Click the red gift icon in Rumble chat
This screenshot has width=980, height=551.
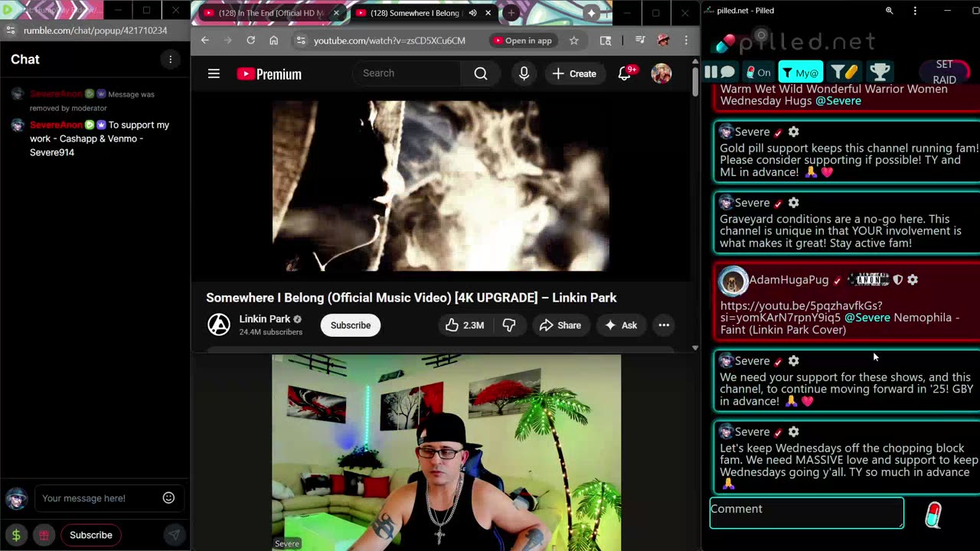click(44, 535)
